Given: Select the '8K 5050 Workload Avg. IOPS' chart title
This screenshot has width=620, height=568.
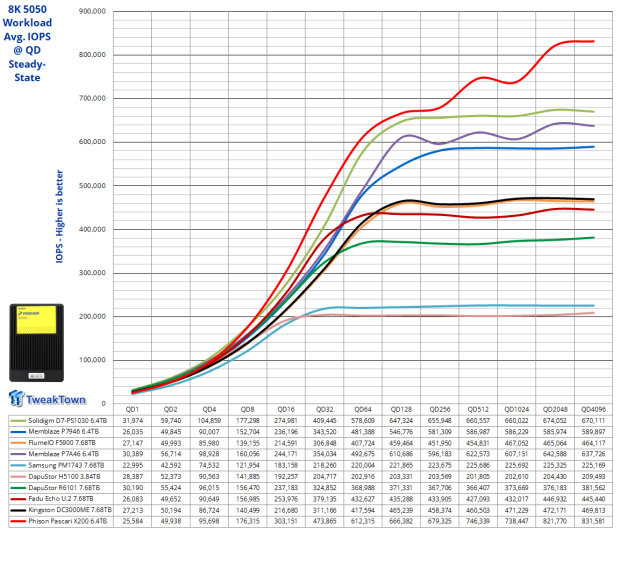Looking at the screenshot, I should pyautogui.click(x=27, y=43).
